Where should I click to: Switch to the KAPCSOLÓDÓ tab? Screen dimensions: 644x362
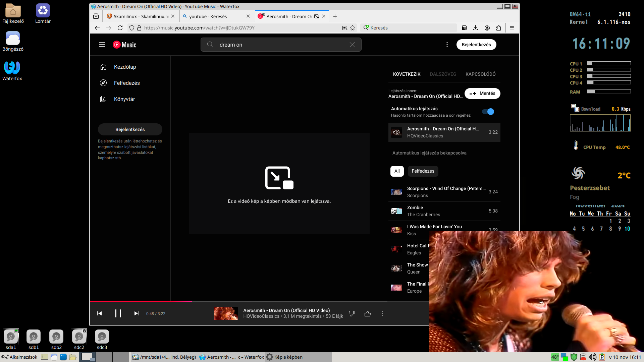tap(480, 74)
